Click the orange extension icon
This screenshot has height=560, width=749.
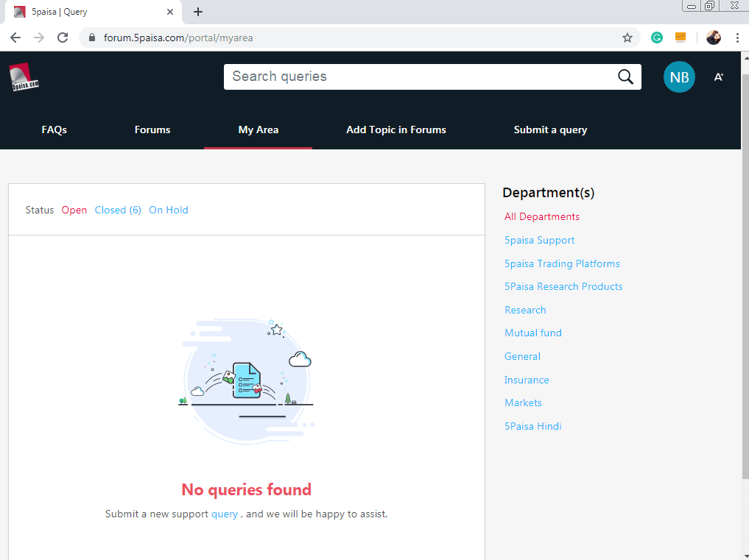click(681, 38)
